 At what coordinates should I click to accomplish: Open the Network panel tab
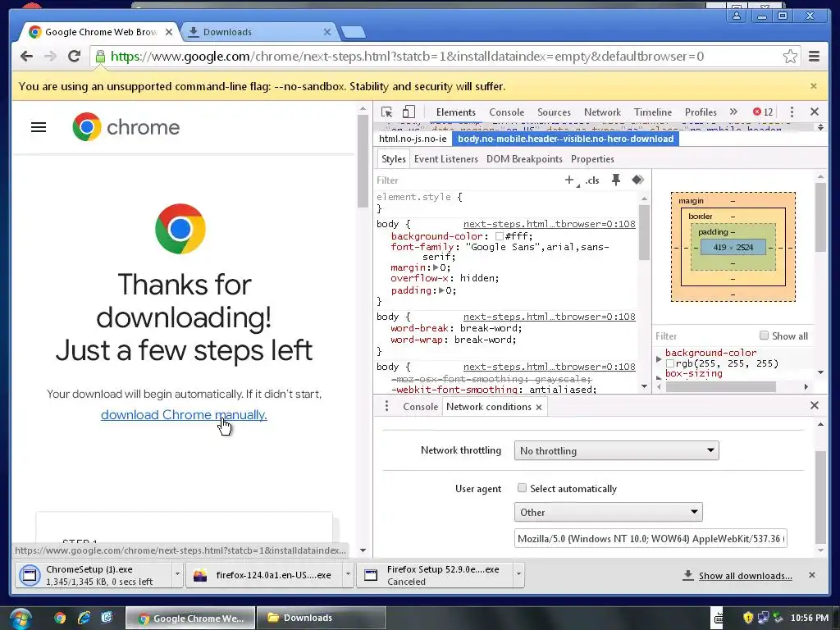[602, 112]
